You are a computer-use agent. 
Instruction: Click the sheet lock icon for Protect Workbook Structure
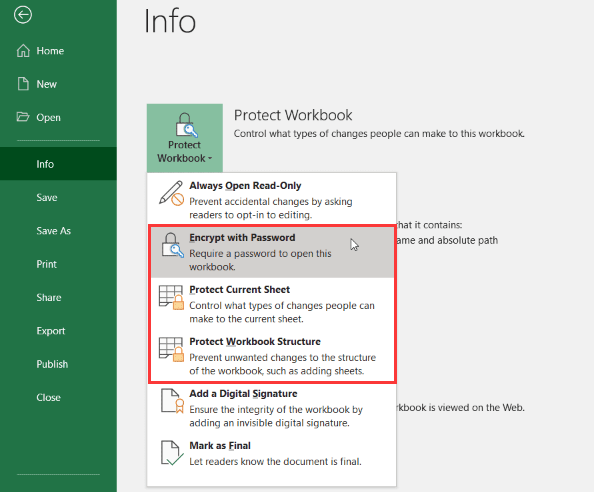[x=172, y=350]
